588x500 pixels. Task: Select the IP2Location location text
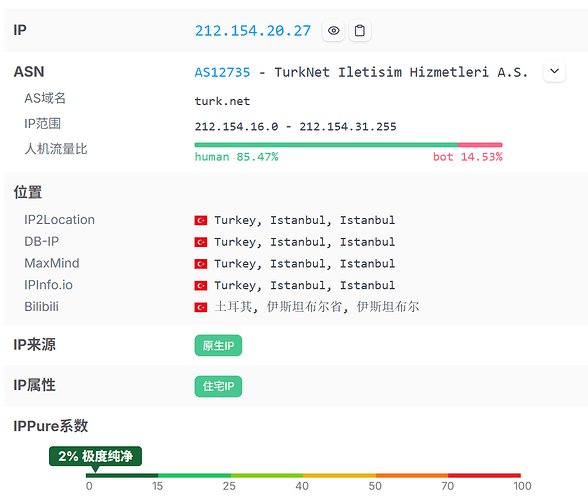304,220
